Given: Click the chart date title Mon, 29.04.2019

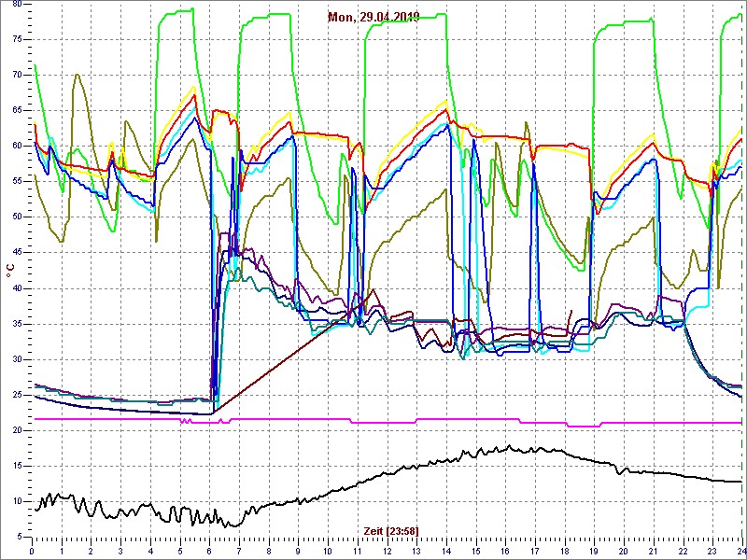Looking at the screenshot, I should tap(373, 17).
